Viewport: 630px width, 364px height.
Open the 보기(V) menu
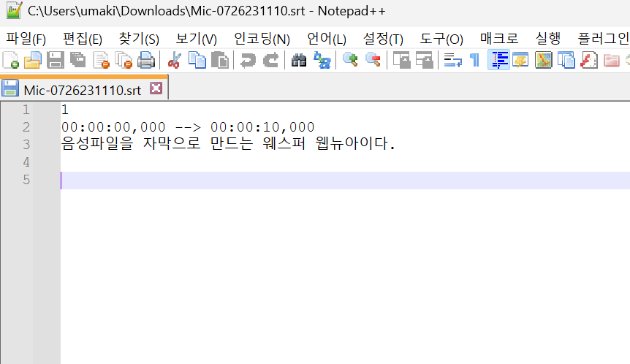(197, 39)
